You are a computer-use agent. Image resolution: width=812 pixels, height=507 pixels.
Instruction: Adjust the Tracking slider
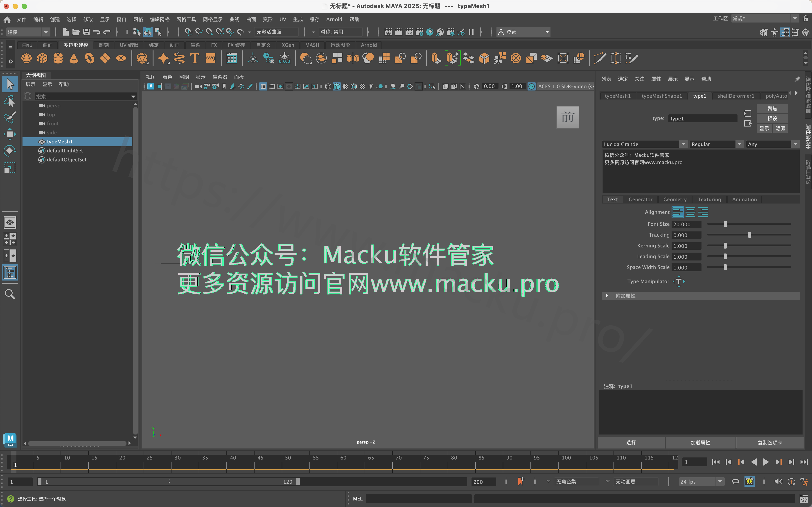coord(749,235)
